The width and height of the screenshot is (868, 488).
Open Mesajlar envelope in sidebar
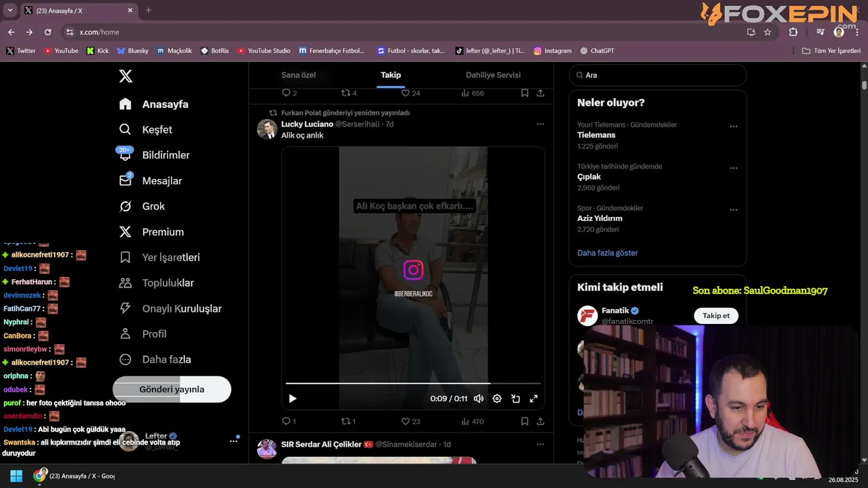pos(150,181)
